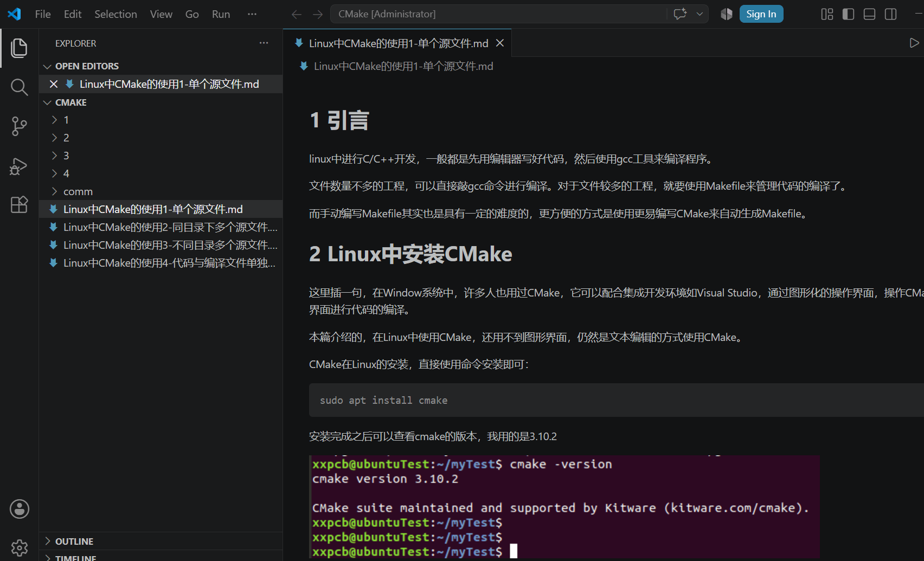Click the 'sudo apt install cmake' code block
924x561 pixels.
[x=617, y=400]
